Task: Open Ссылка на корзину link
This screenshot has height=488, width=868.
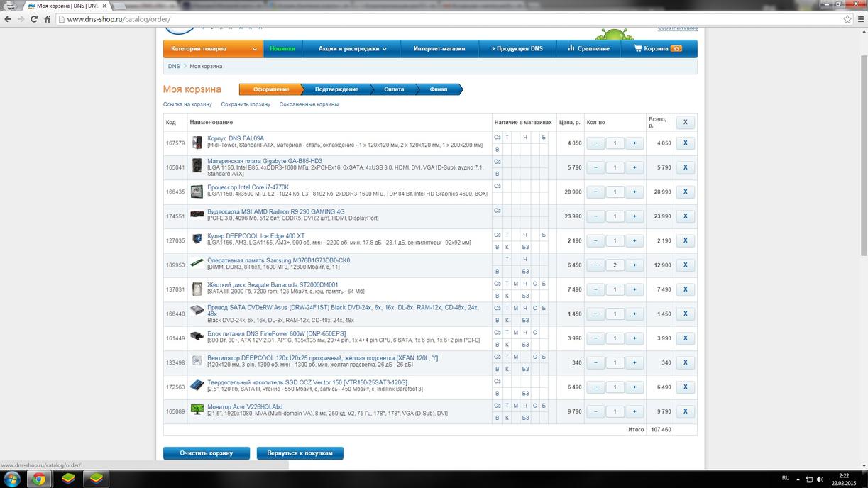Action: pos(187,104)
